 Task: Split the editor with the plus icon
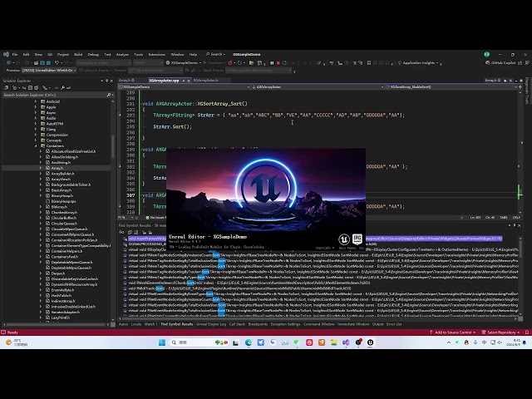[x=520, y=86]
